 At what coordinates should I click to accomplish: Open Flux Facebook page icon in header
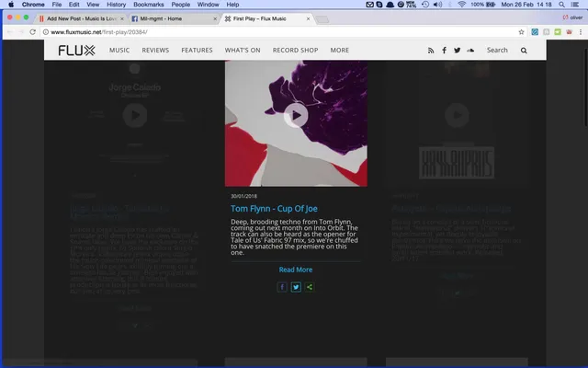tap(444, 51)
